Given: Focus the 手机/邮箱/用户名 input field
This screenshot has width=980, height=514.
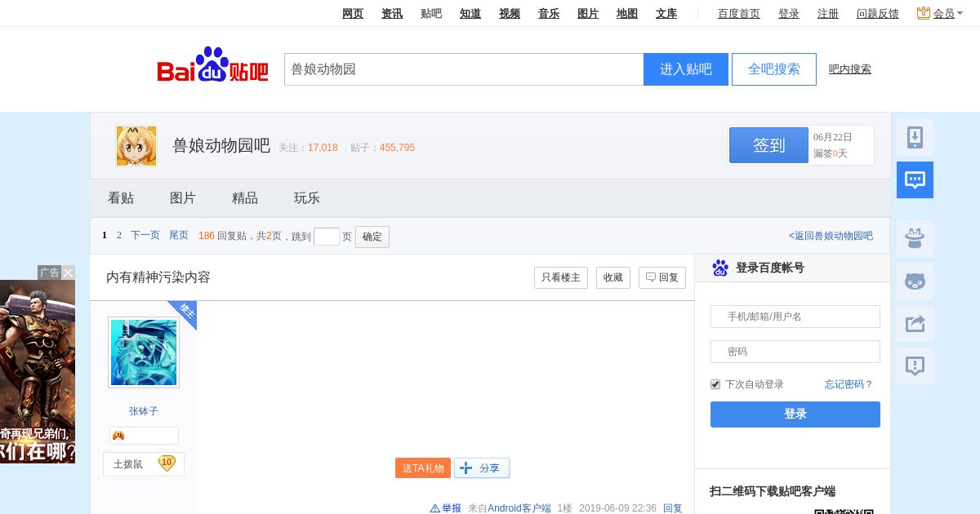Looking at the screenshot, I should (x=795, y=317).
